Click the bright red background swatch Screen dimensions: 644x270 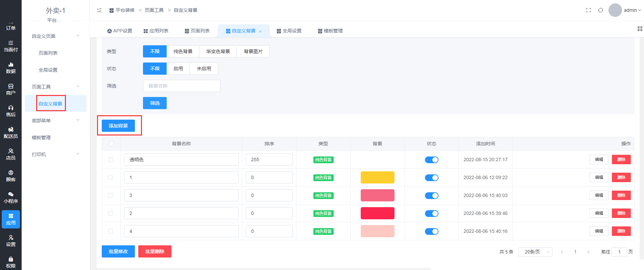378,213
